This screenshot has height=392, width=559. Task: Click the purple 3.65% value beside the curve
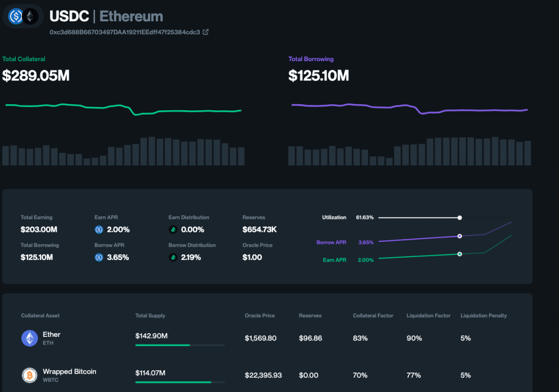tap(366, 242)
